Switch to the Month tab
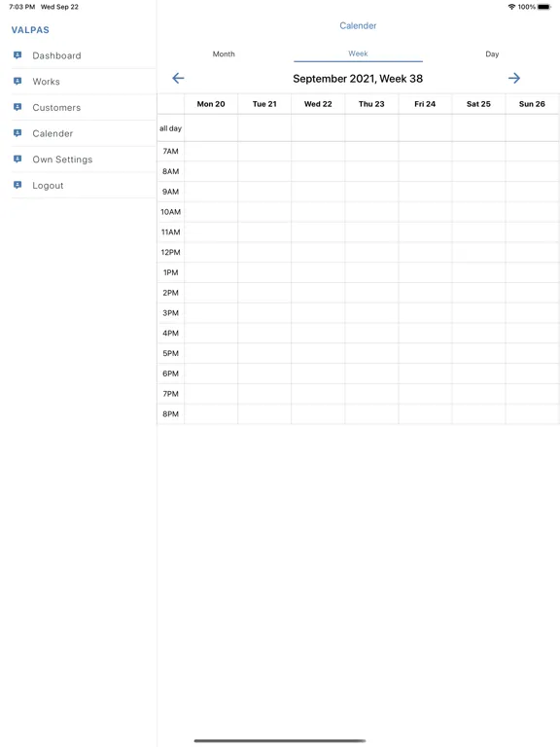 (x=224, y=53)
